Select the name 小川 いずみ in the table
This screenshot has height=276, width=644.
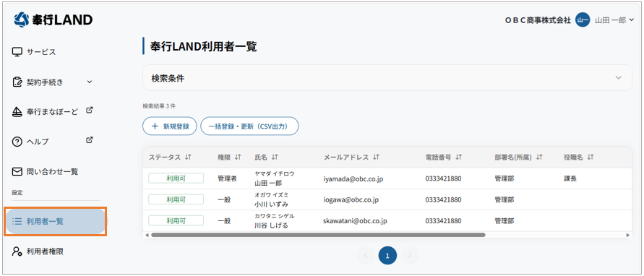271,204
